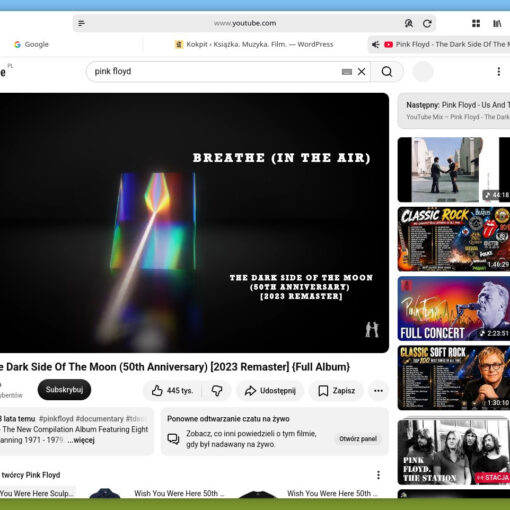This screenshot has height=510, width=510.
Task: Switch to the Kokpit WordPress tab
Action: [x=254, y=44]
